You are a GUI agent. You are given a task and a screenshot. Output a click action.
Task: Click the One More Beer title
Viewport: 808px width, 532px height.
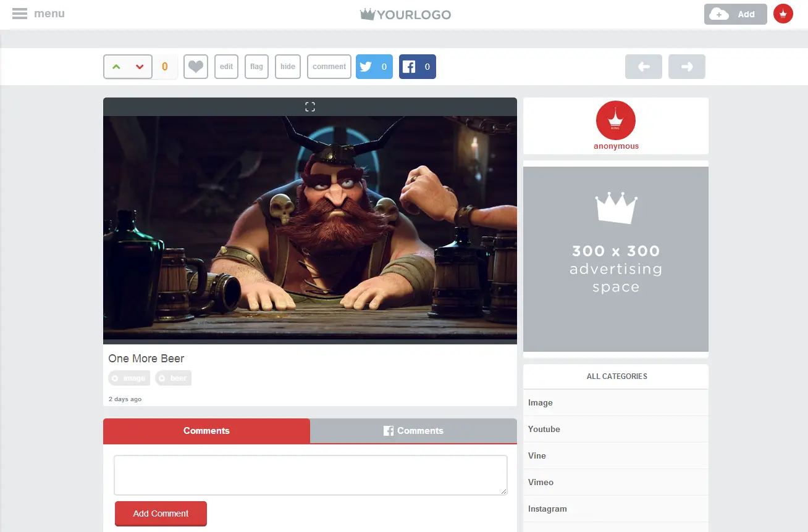coord(146,359)
